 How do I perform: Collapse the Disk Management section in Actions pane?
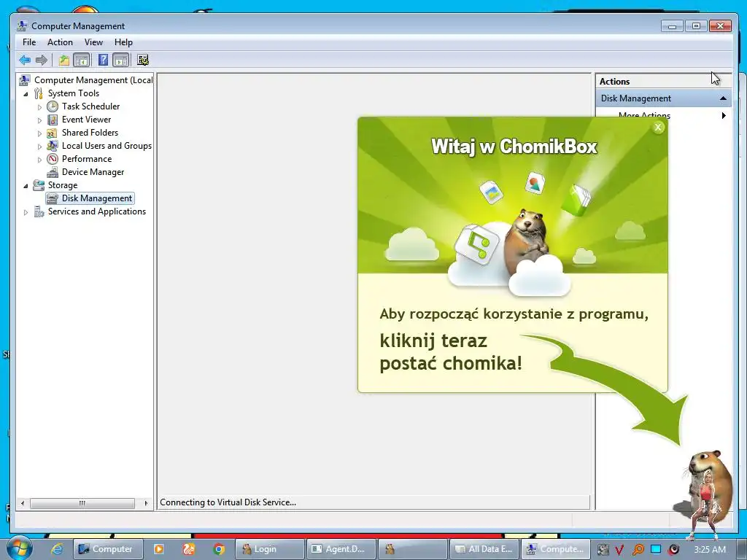tap(723, 98)
